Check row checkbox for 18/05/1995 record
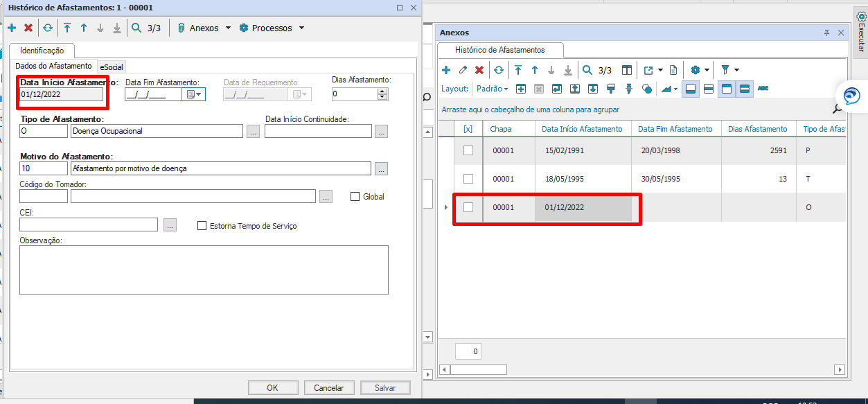Screen dimensions: 868x404 [468, 179]
